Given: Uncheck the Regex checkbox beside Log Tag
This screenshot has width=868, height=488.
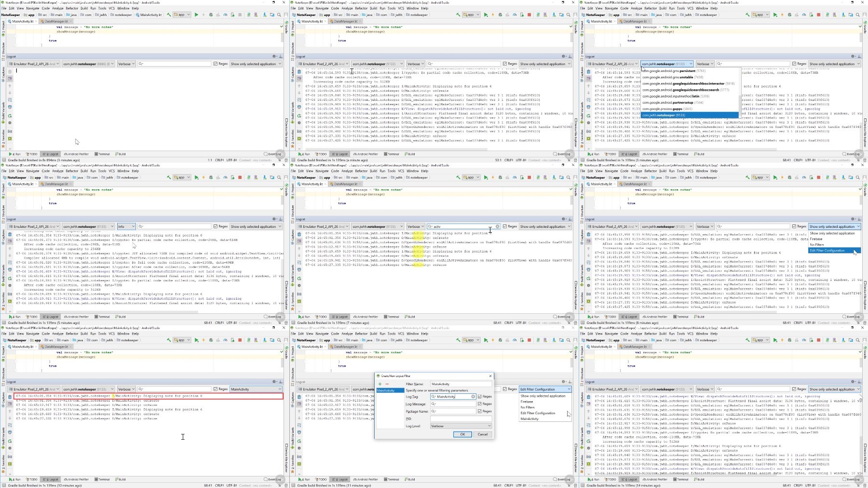Looking at the screenshot, I should (480, 397).
